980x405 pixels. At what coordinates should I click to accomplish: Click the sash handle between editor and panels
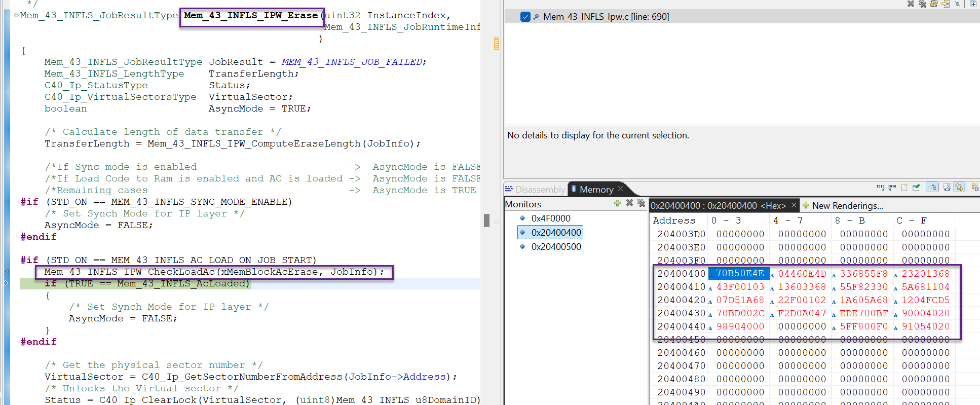[486, 220]
